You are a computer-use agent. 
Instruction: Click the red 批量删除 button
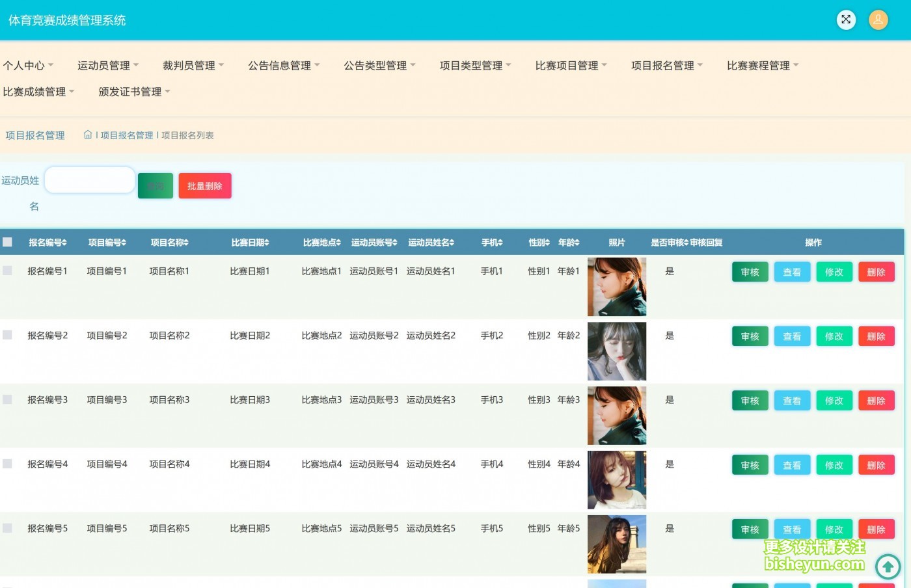tap(205, 185)
